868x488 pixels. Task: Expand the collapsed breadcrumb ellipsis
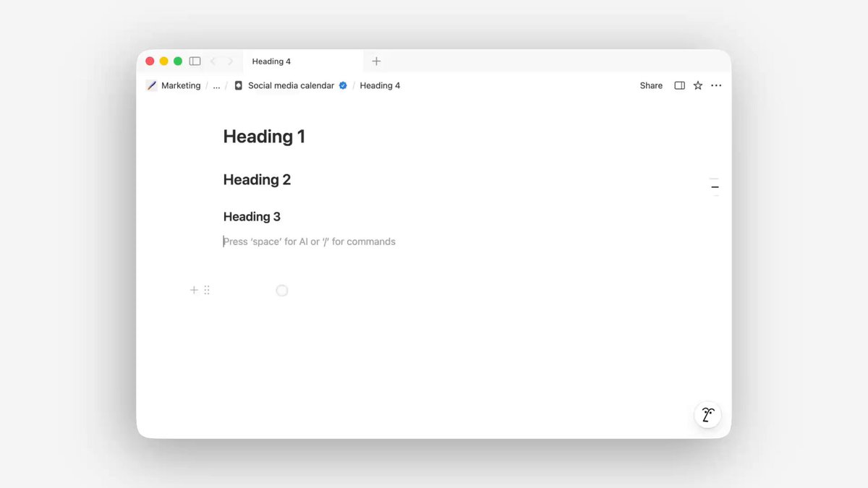click(x=216, y=85)
